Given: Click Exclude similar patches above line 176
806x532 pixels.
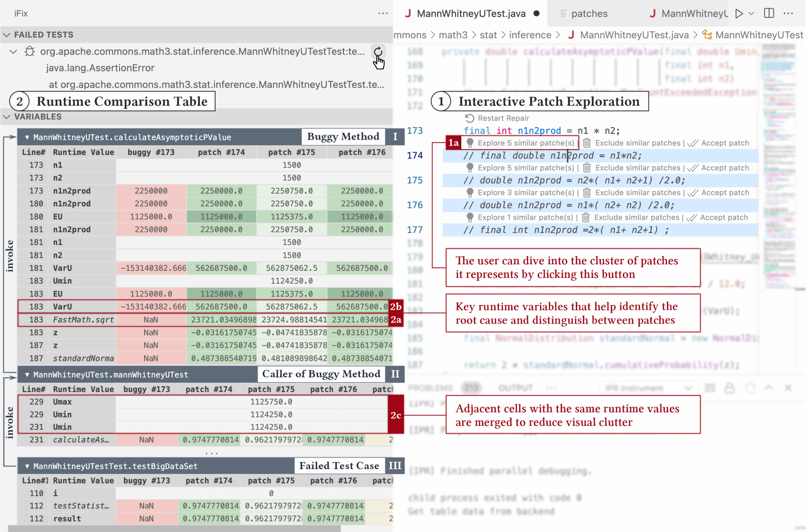Looking at the screenshot, I should (x=638, y=193).
